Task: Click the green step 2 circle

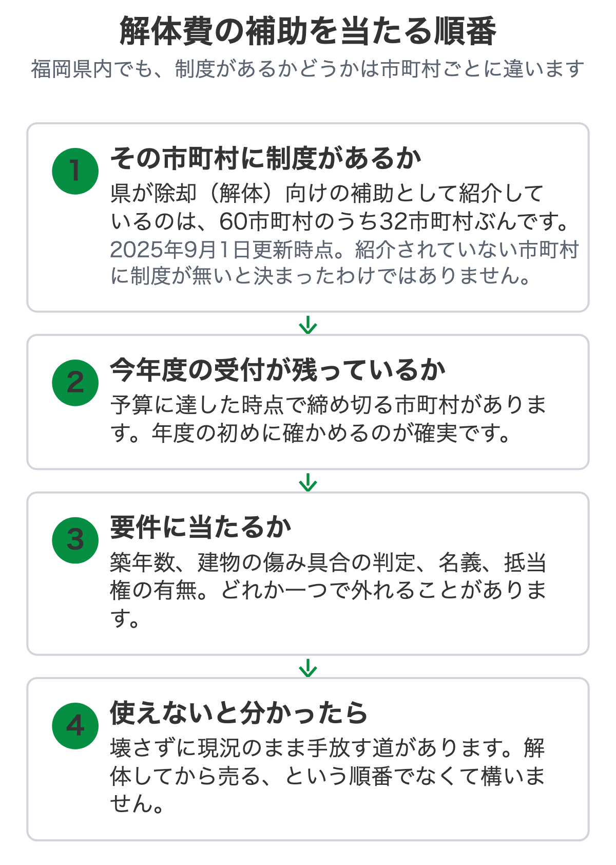Action: point(75,383)
